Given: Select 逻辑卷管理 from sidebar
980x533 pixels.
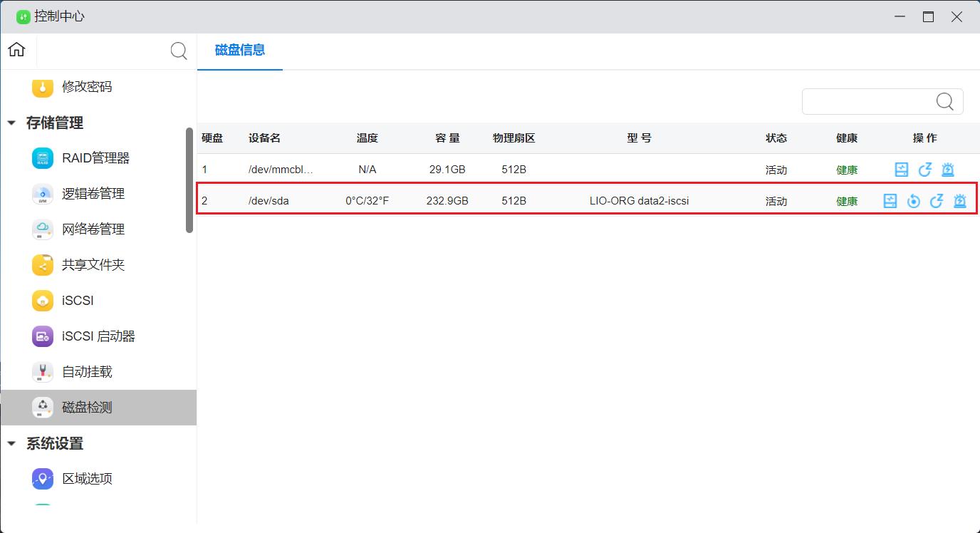Looking at the screenshot, I should coord(93,194).
